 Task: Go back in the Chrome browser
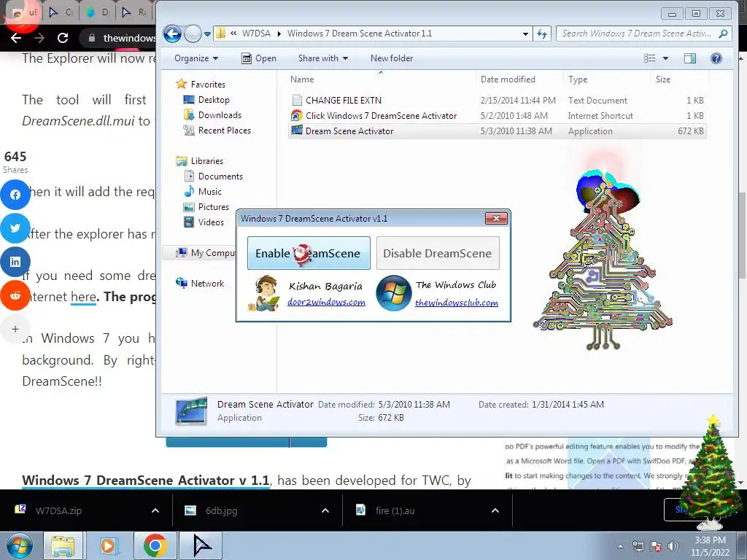pyautogui.click(x=16, y=38)
